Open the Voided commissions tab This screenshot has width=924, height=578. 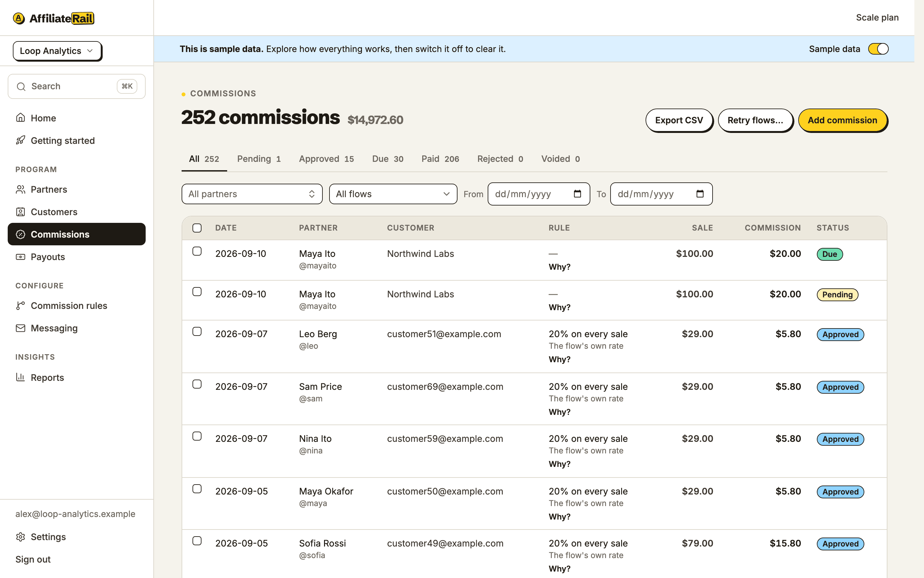560,159
